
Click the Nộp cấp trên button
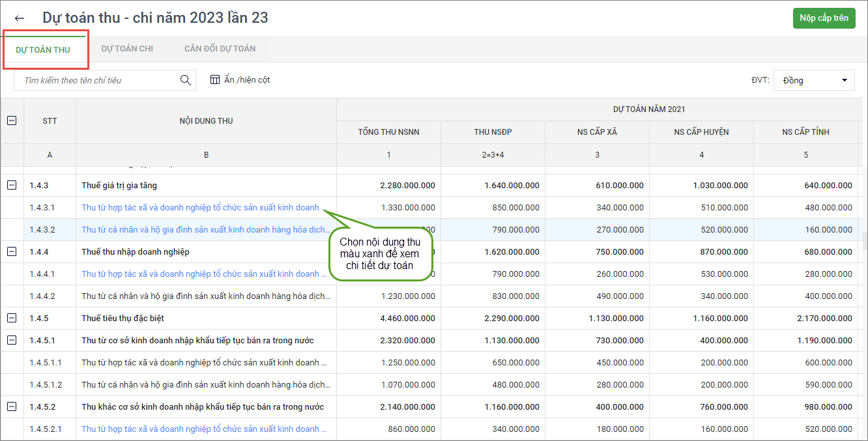pos(824,18)
